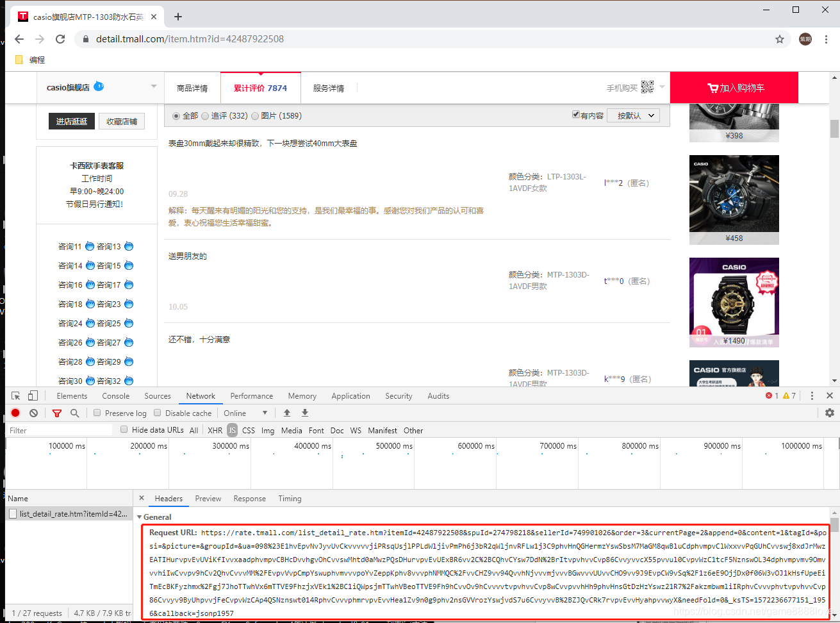
Task: Click the 收藏店铺 button
Action: 122,121
